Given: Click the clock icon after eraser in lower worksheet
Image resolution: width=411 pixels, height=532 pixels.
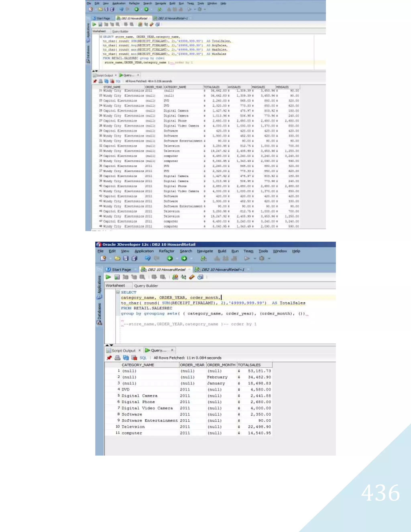Looking at the screenshot, I should click(200, 277).
